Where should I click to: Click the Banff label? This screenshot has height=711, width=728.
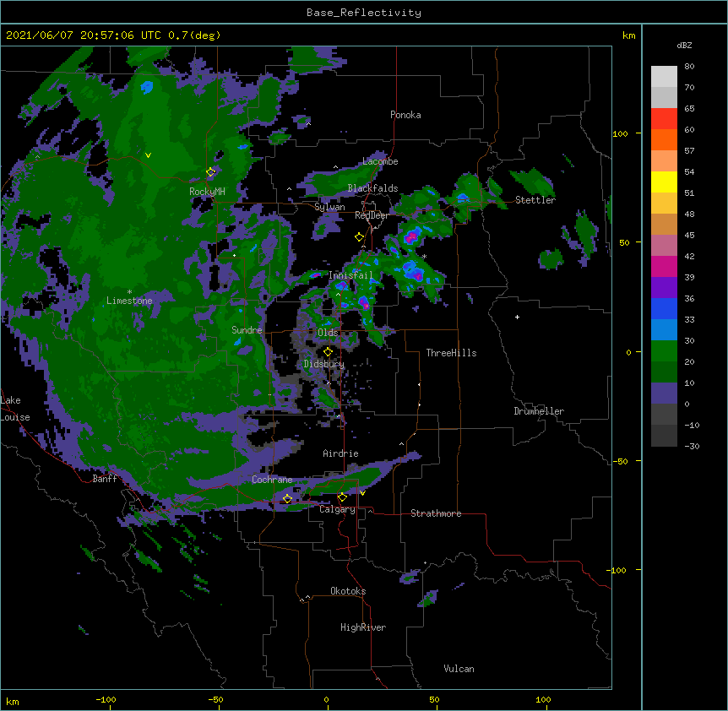[105, 479]
